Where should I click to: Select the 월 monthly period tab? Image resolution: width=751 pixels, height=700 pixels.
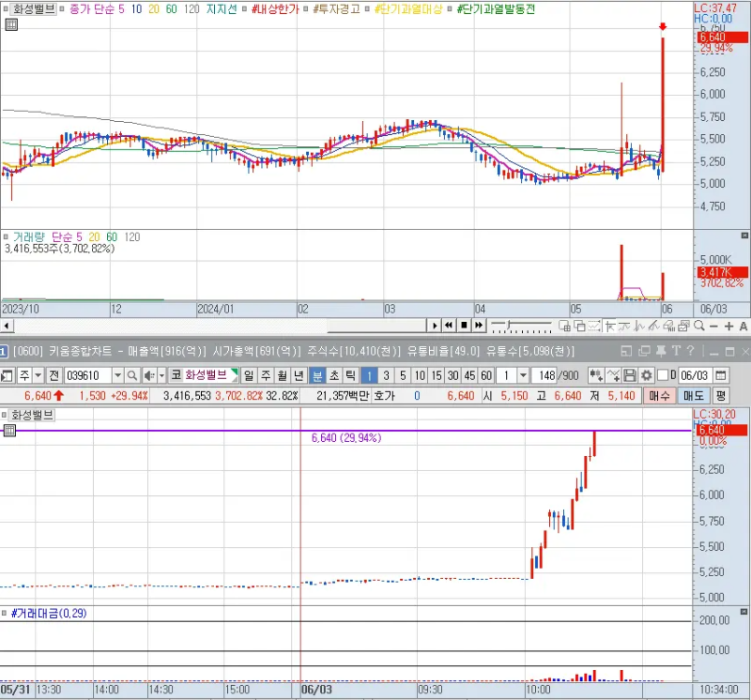283,375
